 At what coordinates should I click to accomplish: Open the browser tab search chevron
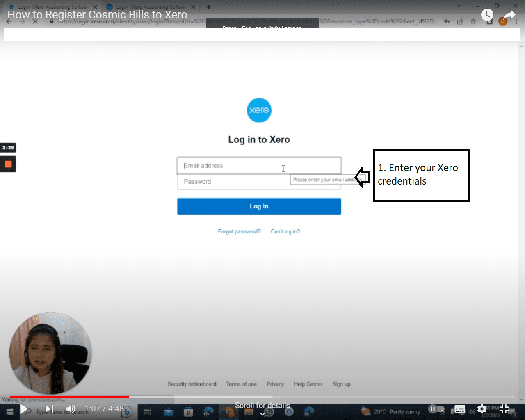[x=459, y=6]
